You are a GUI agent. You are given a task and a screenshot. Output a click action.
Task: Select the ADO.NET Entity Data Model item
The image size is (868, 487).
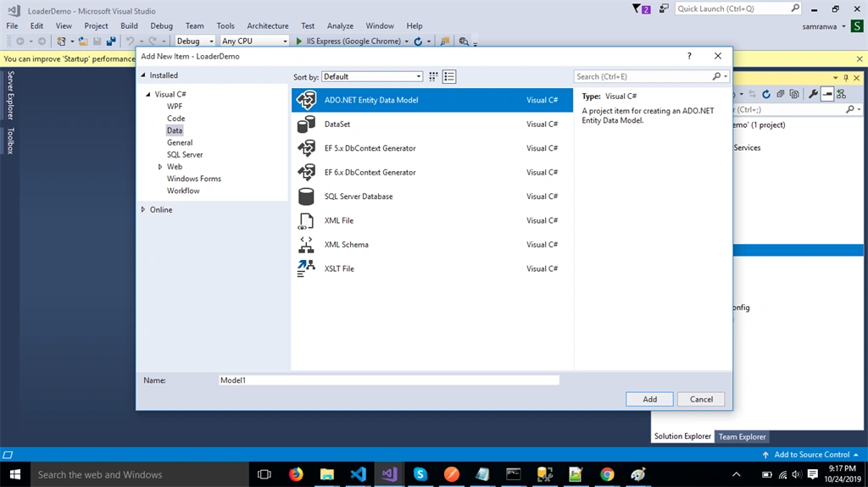431,100
